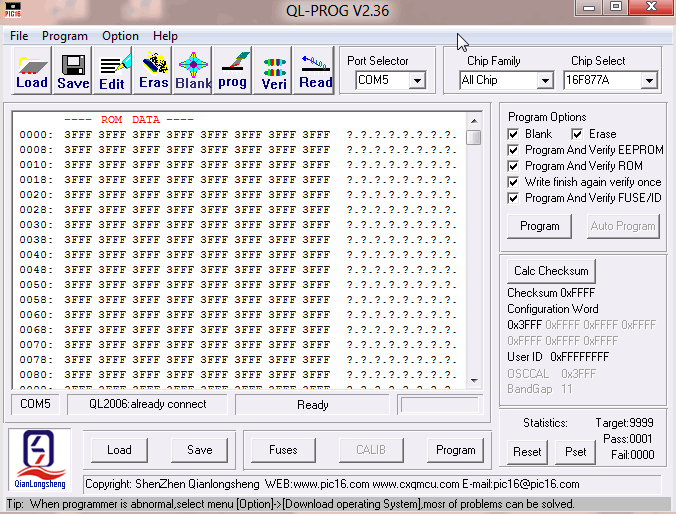Click the Eras (erase chip) toolbar icon

153,71
